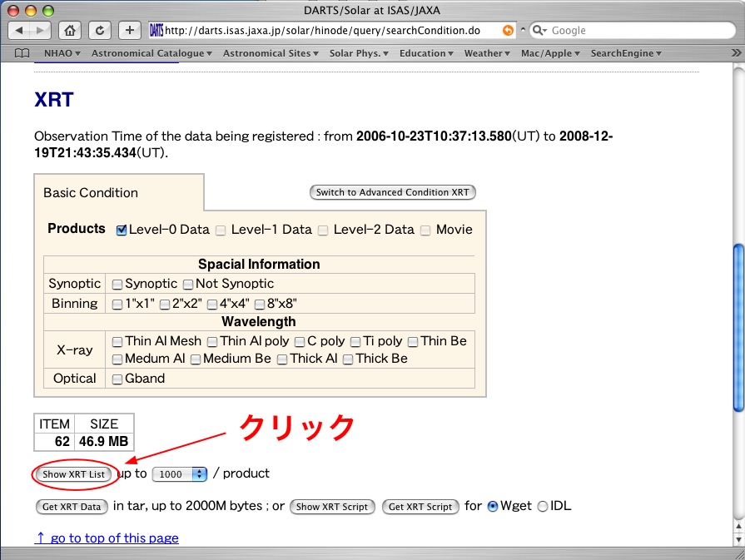This screenshot has height=560, width=745.
Task: Expand the Solar Phys. bookmark folder
Action: tap(359, 53)
